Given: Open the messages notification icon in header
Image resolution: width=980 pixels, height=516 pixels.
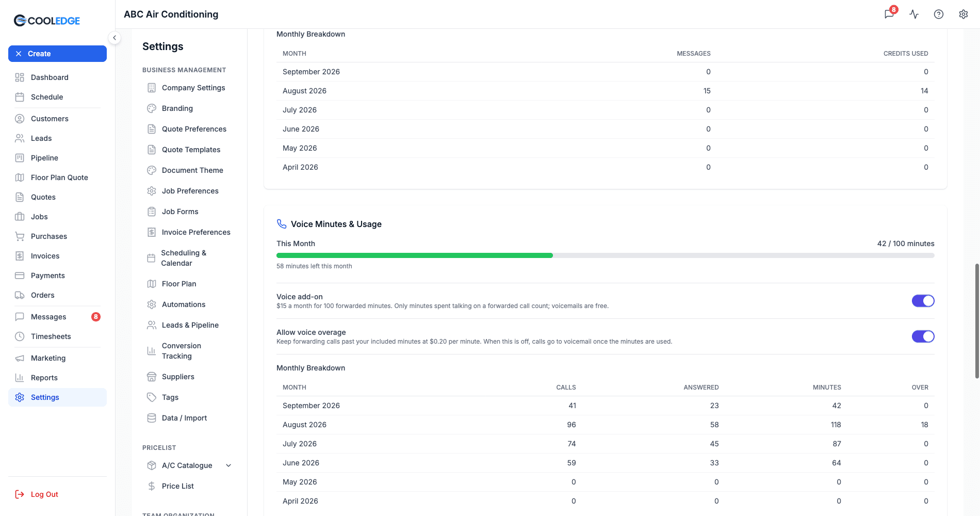Looking at the screenshot, I should [889, 14].
